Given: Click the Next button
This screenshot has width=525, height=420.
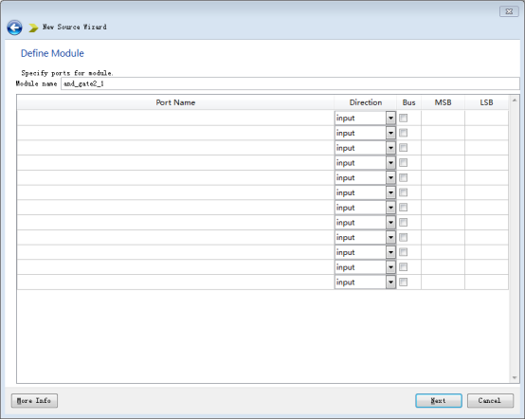Looking at the screenshot, I should 439,401.
